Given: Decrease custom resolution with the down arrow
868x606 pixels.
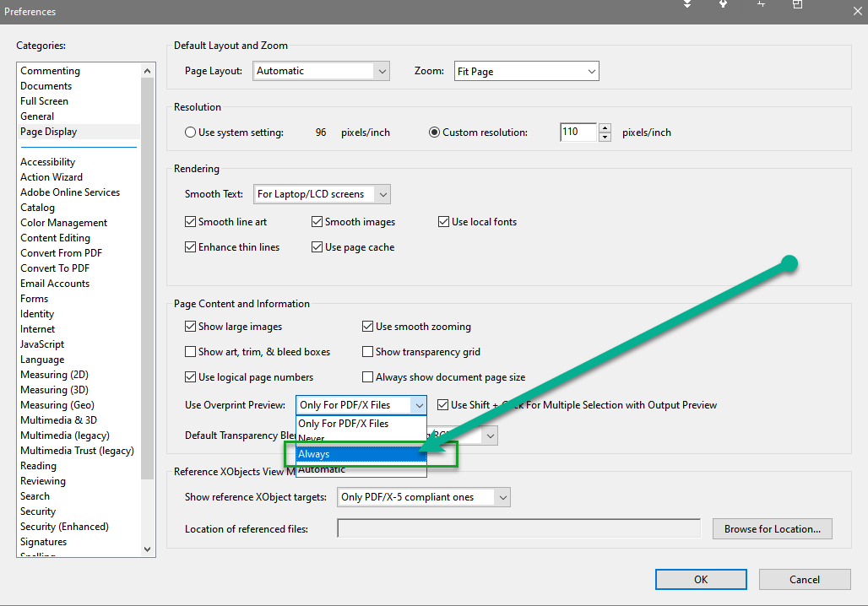Looking at the screenshot, I should coord(605,137).
